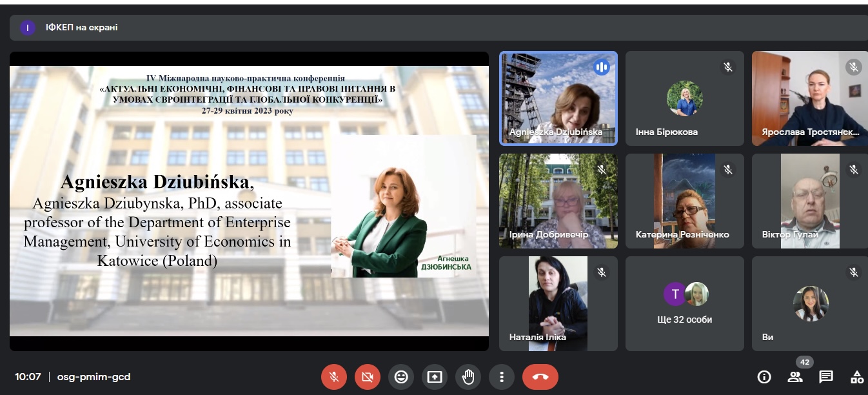Screen dimensions: 868x395
Task: Unmute the microphone in the call controls
Action: coord(334,377)
